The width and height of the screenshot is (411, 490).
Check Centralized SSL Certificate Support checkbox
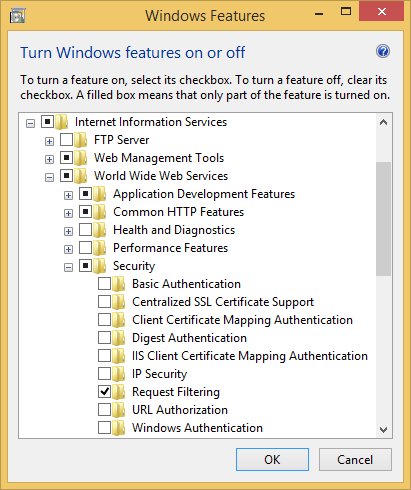104,302
